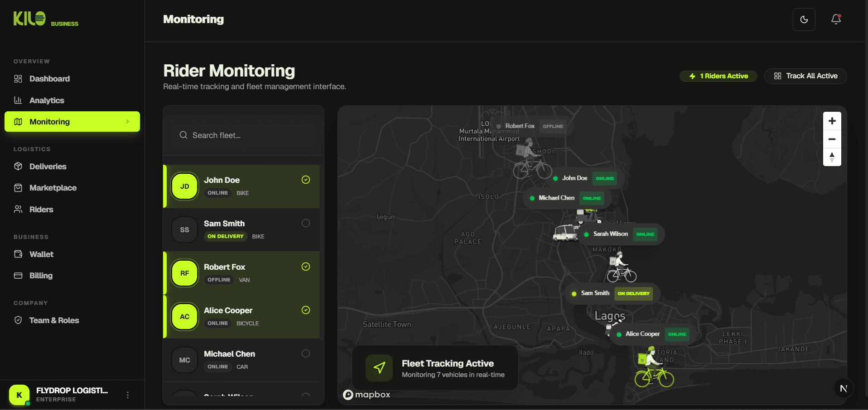Enable tracking circle for Sam Smith

pos(305,223)
